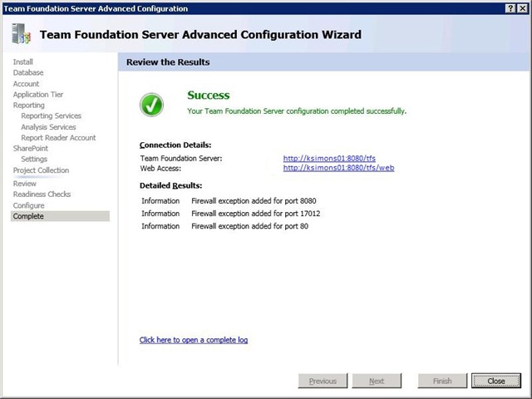The image size is (532, 399).
Task: Go to the Application Tier step
Action: click(38, 94)
